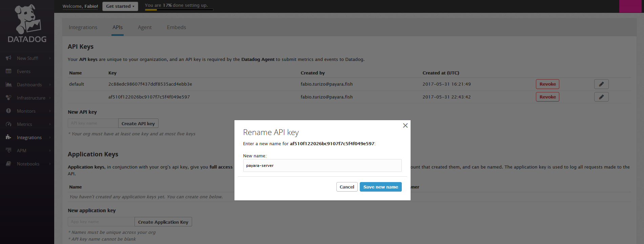This screenshot has height=244, width=644.
Task: Open the Get started dropdown
Action: [x=120, y=6]
